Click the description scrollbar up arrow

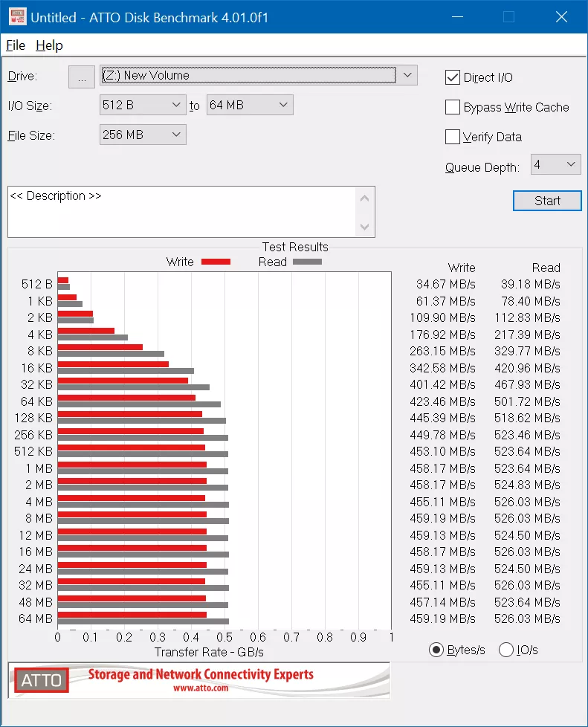pyautogui.click(x=364, y=198)
